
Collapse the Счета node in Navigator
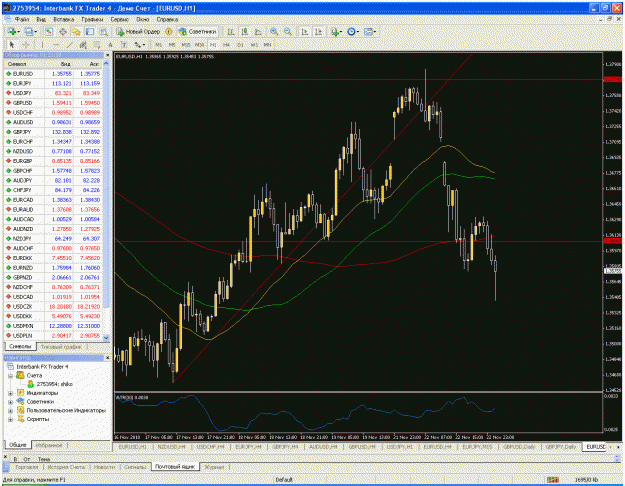[x=10, y=376]
